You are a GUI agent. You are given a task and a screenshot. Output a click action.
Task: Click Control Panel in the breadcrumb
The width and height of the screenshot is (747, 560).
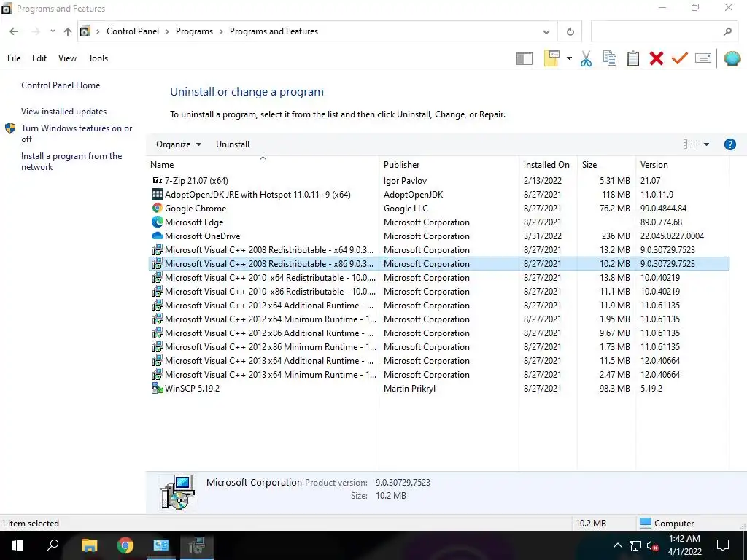point(133,31)
